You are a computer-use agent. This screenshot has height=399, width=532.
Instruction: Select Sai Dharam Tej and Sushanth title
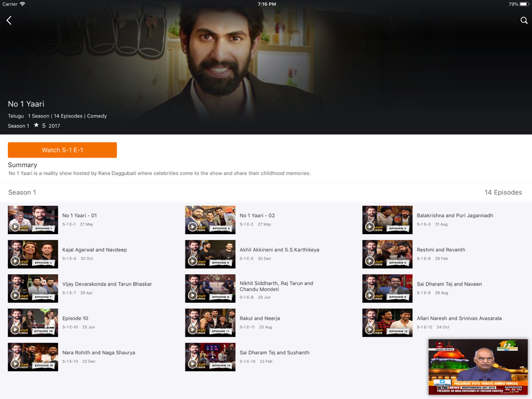pos(275,353)
